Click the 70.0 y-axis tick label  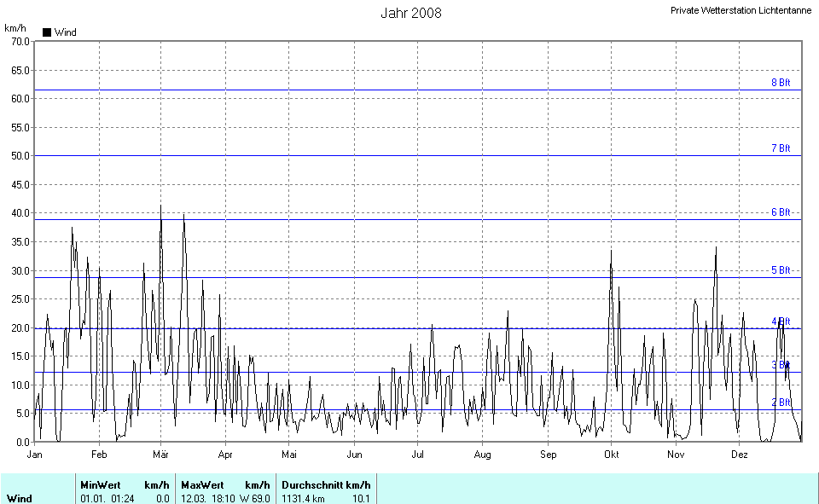[x=18, y=41]
